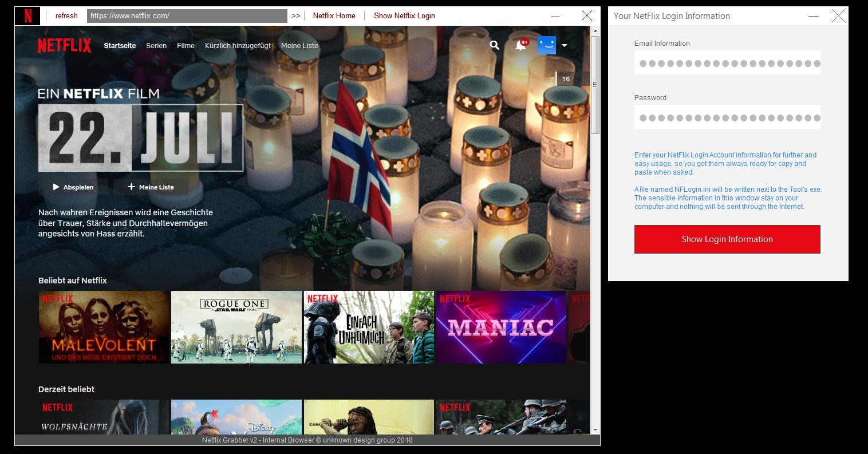Click the Netflix N app logo icon

(27, 16)
